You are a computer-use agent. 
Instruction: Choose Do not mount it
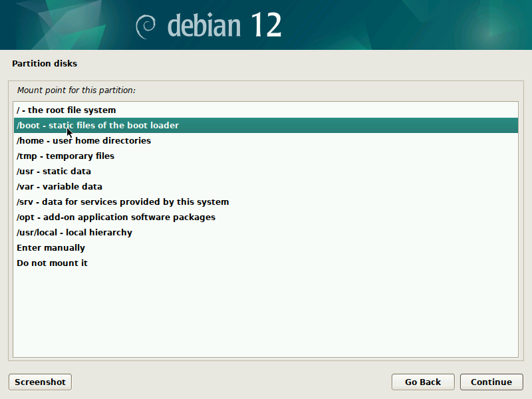tap(265, 263)
